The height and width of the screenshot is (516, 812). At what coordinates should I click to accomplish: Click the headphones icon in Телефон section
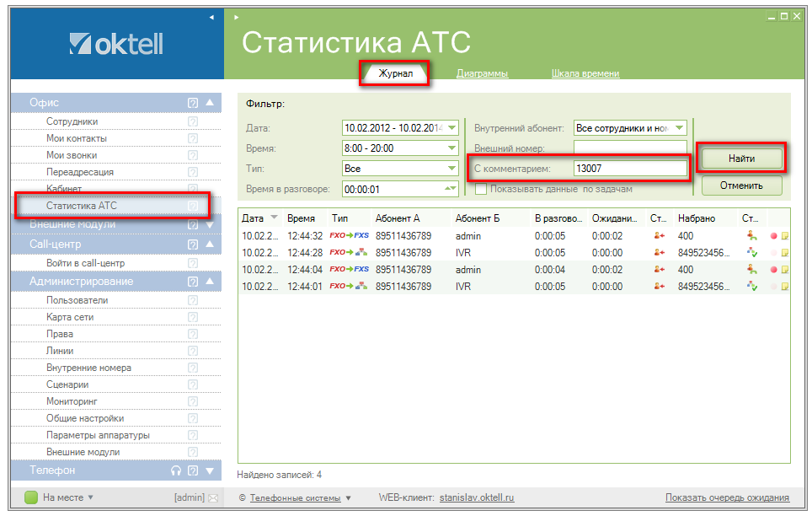(x=176, y=470)
